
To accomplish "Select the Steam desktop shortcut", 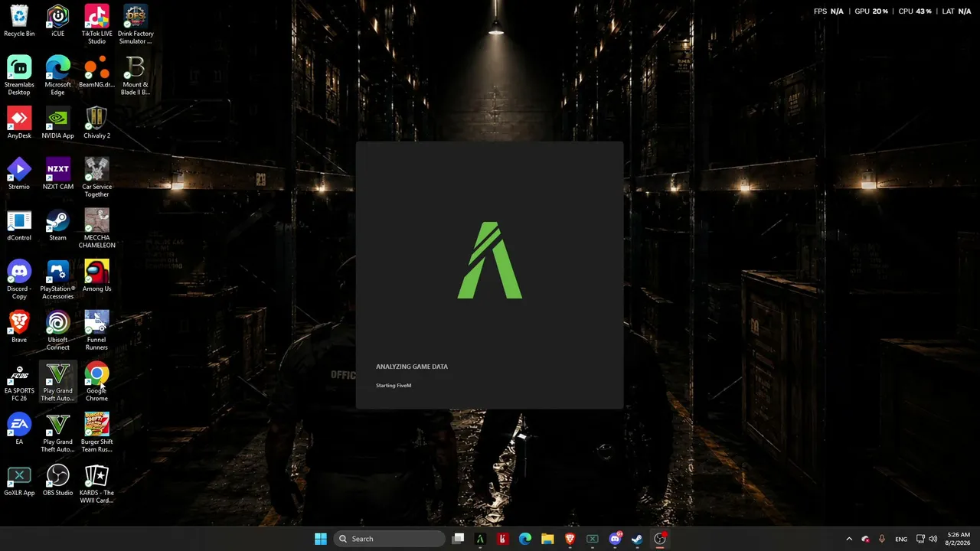I will (58, 225).
